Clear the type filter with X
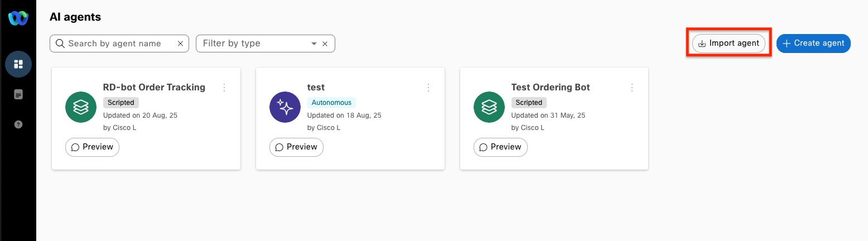This screenshot has height=241, width=868. [325, 44]
